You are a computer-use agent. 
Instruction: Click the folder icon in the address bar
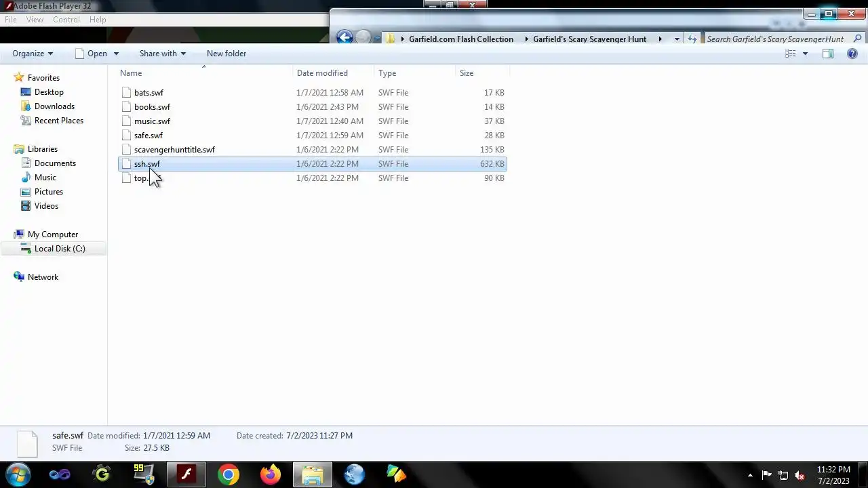click(x=391, y=39)
